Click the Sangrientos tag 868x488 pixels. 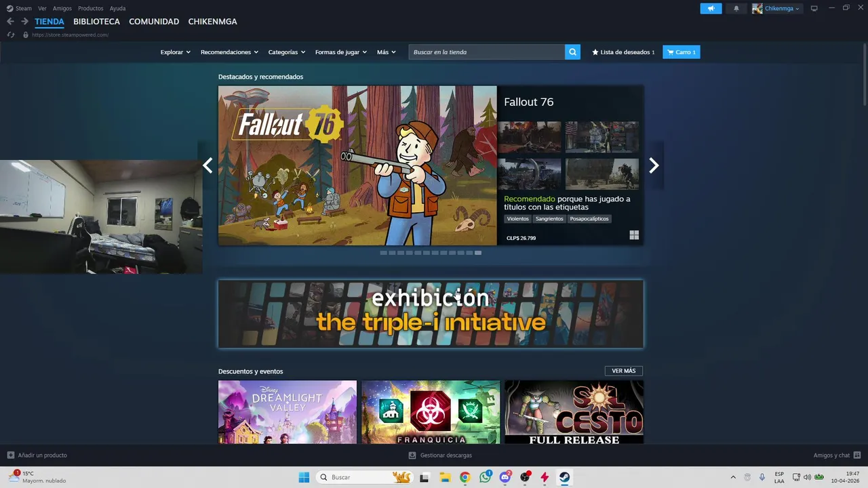[549, 219]
